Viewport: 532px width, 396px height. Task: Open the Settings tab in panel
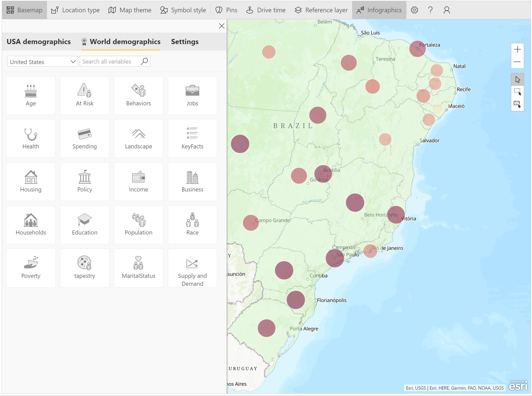[x=185, y=42]
